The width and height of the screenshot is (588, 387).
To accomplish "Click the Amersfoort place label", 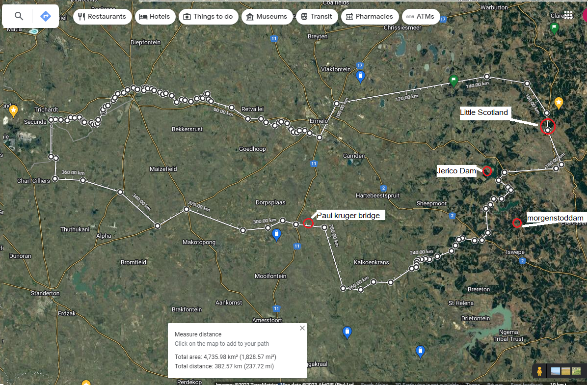I will (x=267, y=320).
